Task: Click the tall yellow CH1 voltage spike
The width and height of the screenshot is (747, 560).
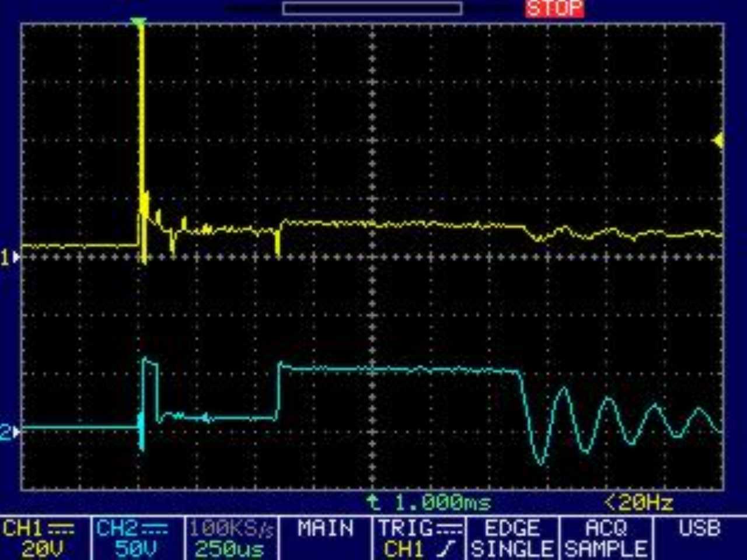Action: click(x=141, y=117)
